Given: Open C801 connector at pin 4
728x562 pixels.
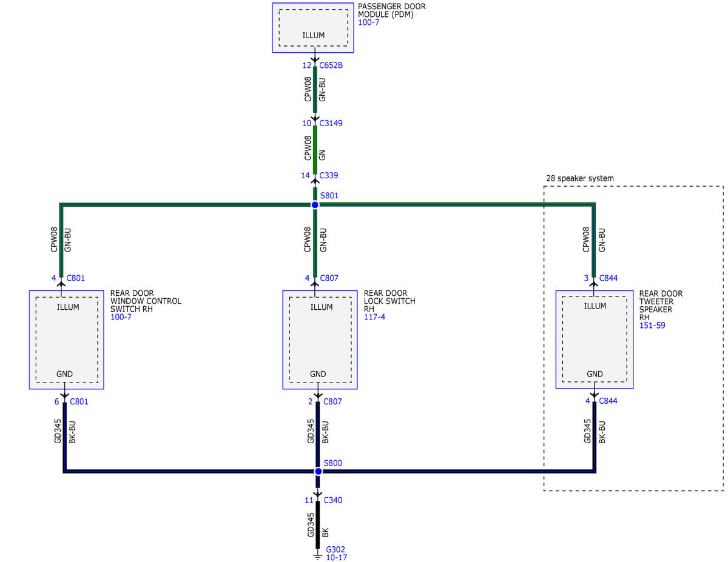Looking at the screenshot, I should point(76,279).
